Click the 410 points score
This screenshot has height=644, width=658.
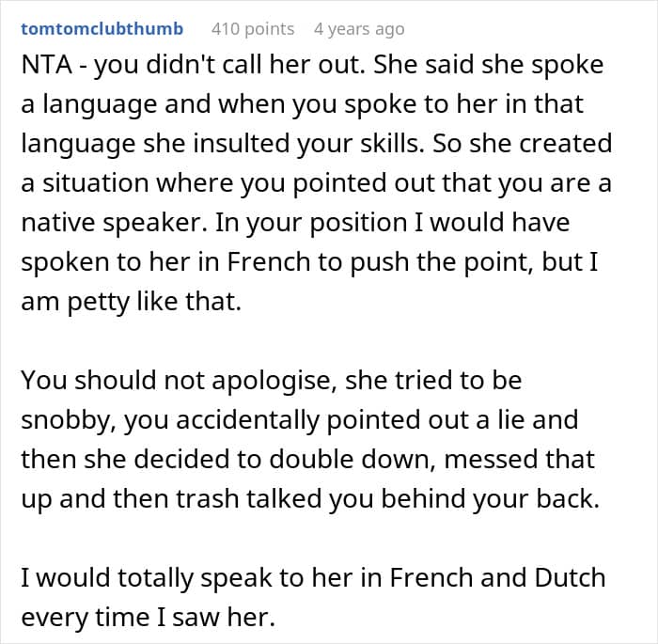252,29
